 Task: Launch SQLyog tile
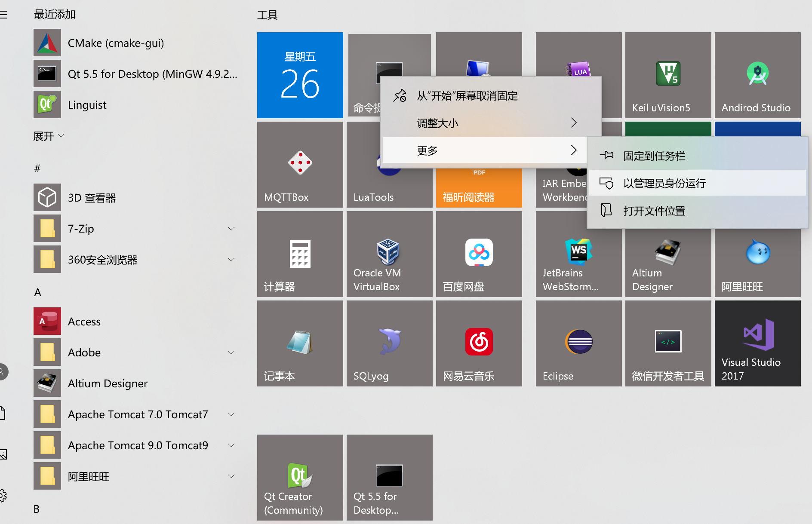tap(390, 343)
